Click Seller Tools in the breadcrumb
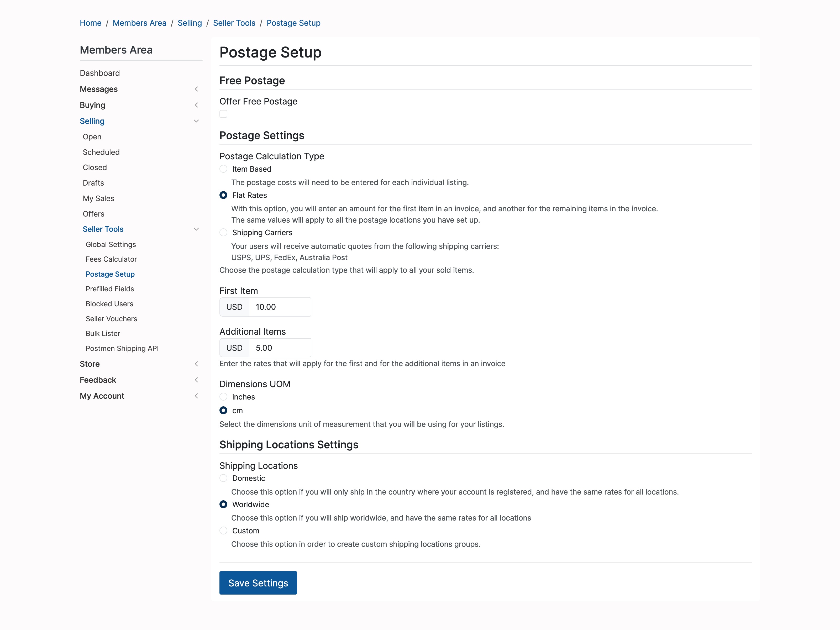This screenshot has height=630, width=840. click(234, 23)
